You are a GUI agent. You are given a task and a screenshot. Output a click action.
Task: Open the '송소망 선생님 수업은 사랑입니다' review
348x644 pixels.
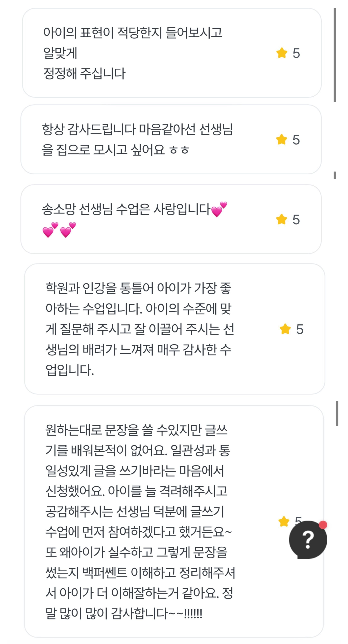click(x=126, y=209)
